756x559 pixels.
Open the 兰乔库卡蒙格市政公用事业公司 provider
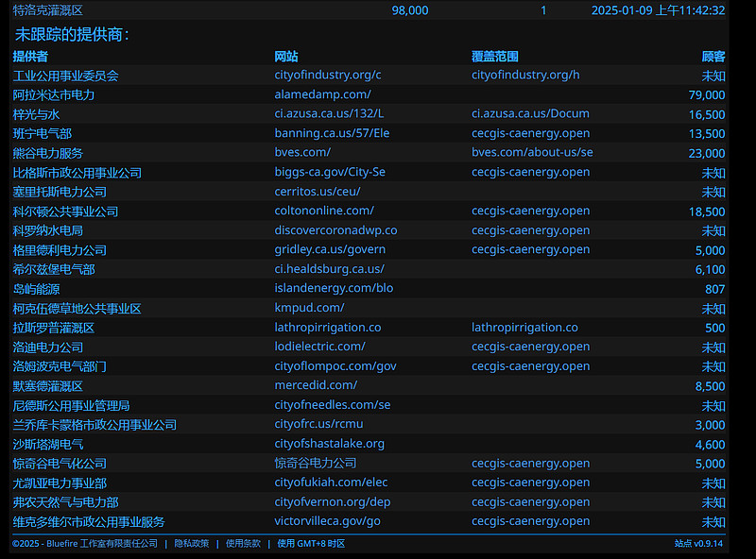tap(95, 425)
